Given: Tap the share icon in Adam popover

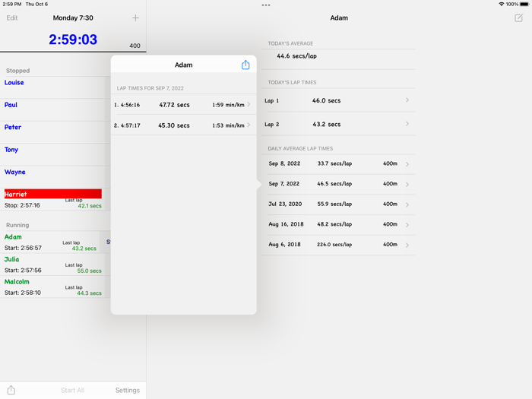Looking at the screenshot, I should click(245, 65).
